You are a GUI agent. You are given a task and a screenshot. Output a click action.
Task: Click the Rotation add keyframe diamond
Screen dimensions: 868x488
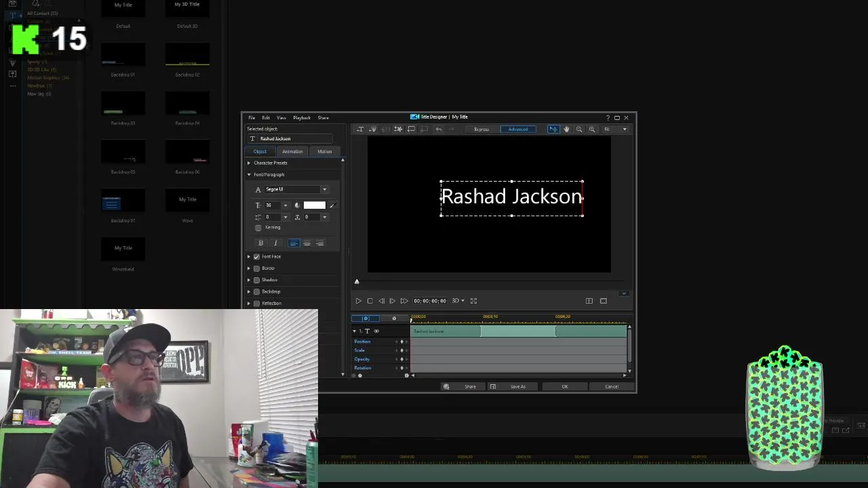[401, 368]
